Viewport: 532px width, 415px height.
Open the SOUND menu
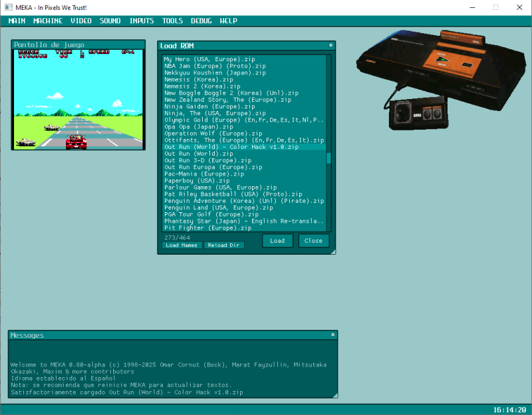[x=110, y=21]
